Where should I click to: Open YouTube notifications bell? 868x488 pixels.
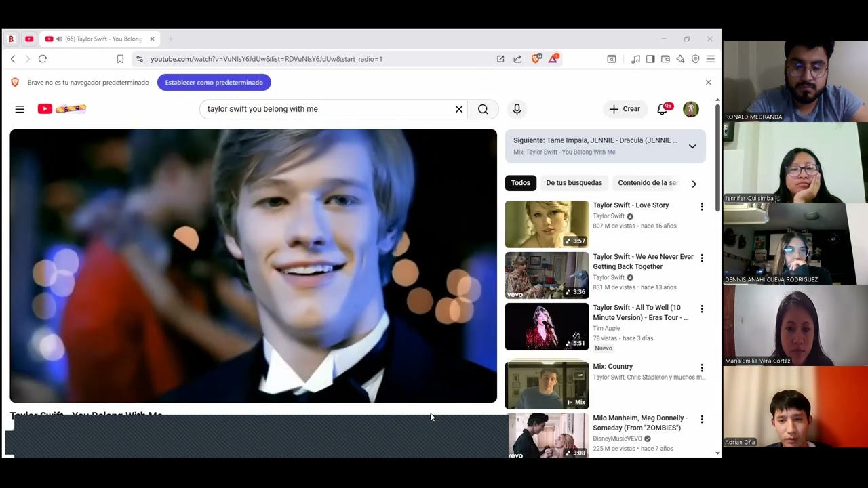[663, 109]
